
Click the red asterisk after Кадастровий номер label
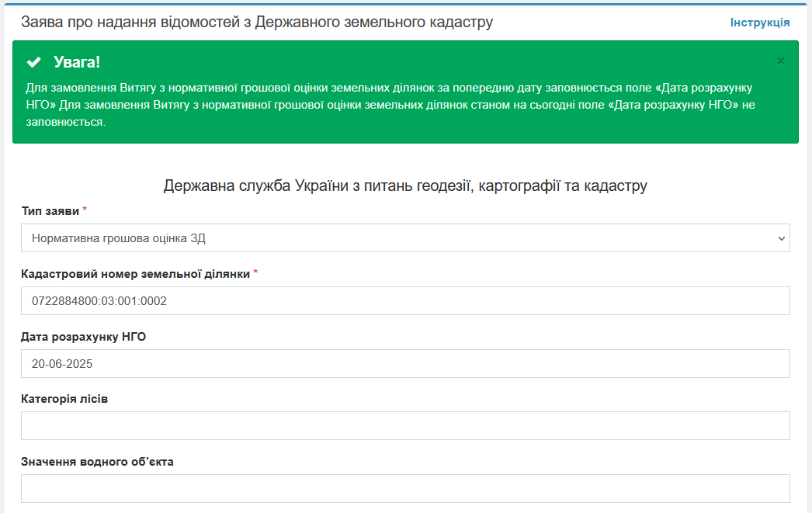(x=255, y=273)
